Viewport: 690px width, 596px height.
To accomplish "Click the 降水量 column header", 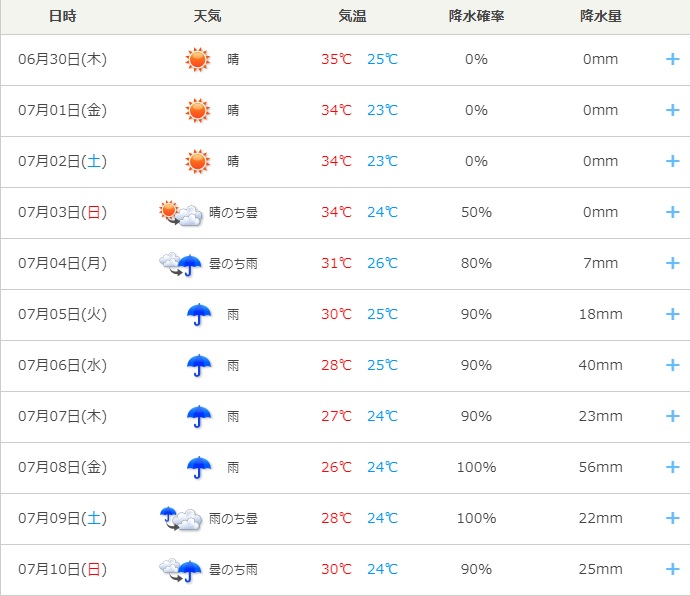I will coord(601,17).
